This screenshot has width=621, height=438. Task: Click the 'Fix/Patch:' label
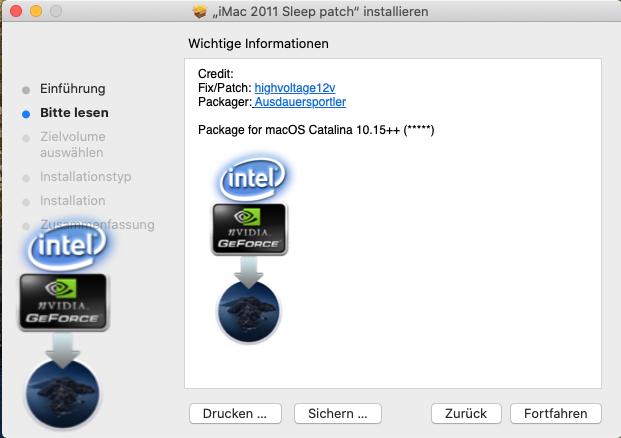(x=225, y=88)
